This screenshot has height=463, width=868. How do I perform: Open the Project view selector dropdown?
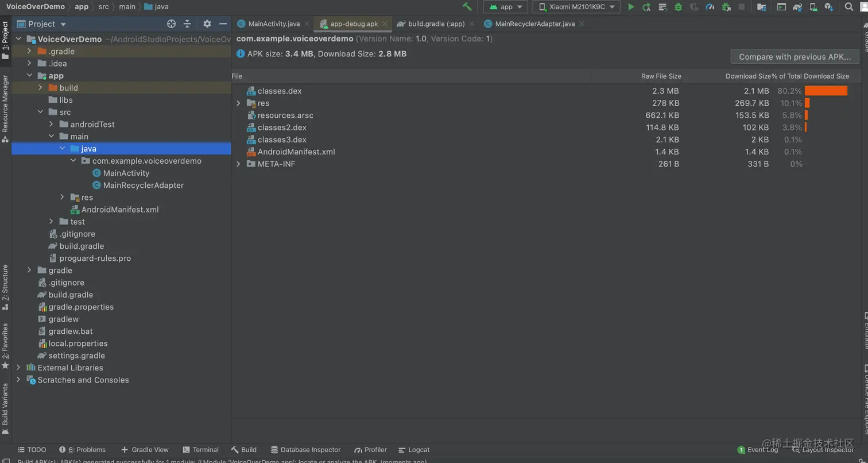pyautogui.click(x=42, y=24)
